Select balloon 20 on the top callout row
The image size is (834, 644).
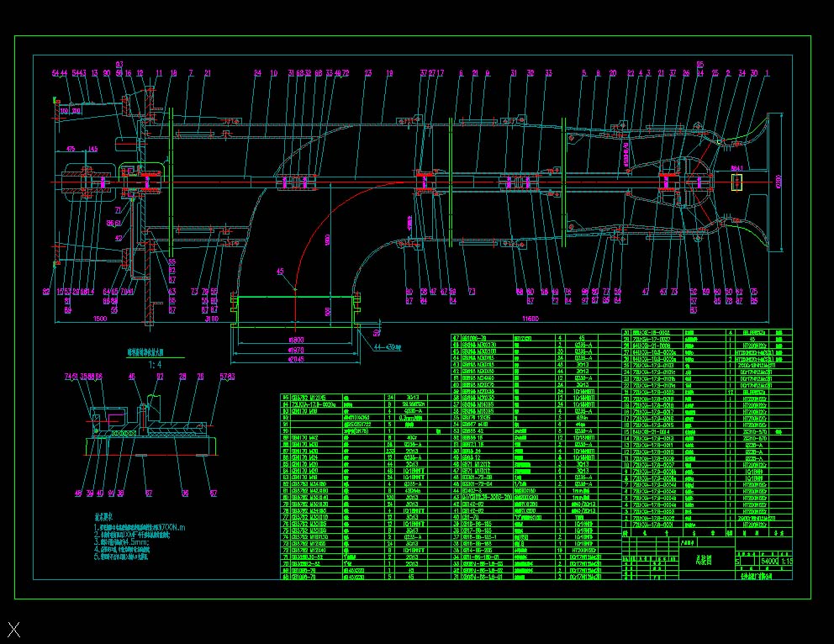613,73
